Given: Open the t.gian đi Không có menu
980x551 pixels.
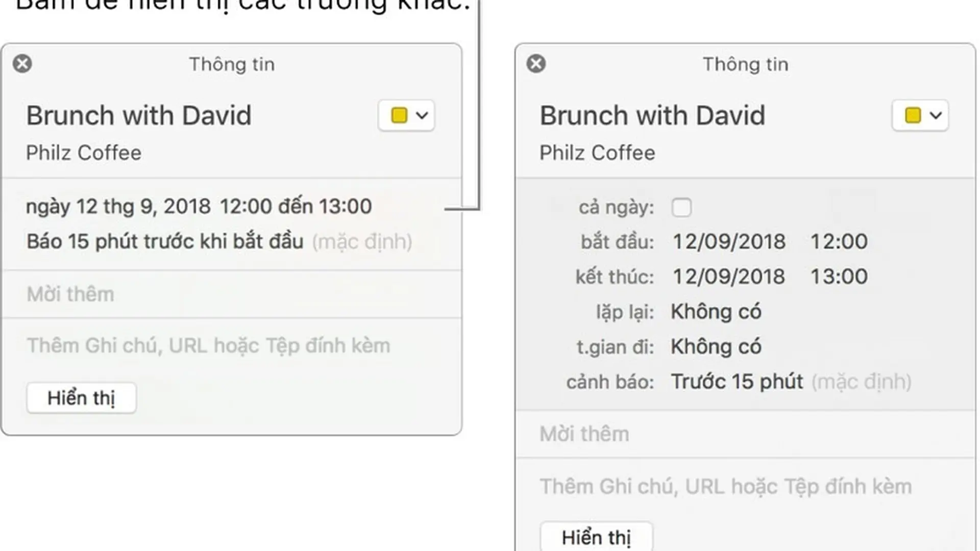Looking at the screenshot, I should tap(716, 347).
